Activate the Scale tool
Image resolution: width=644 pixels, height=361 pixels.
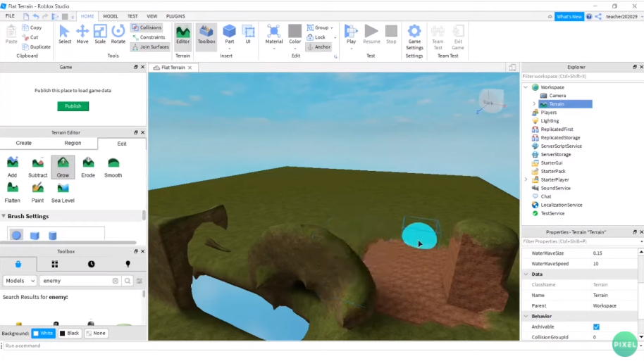click(x=100, y=34)
